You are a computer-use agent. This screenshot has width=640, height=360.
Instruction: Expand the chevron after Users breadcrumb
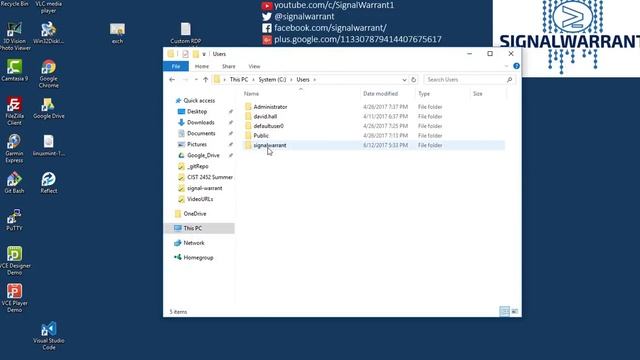[315, 80]
